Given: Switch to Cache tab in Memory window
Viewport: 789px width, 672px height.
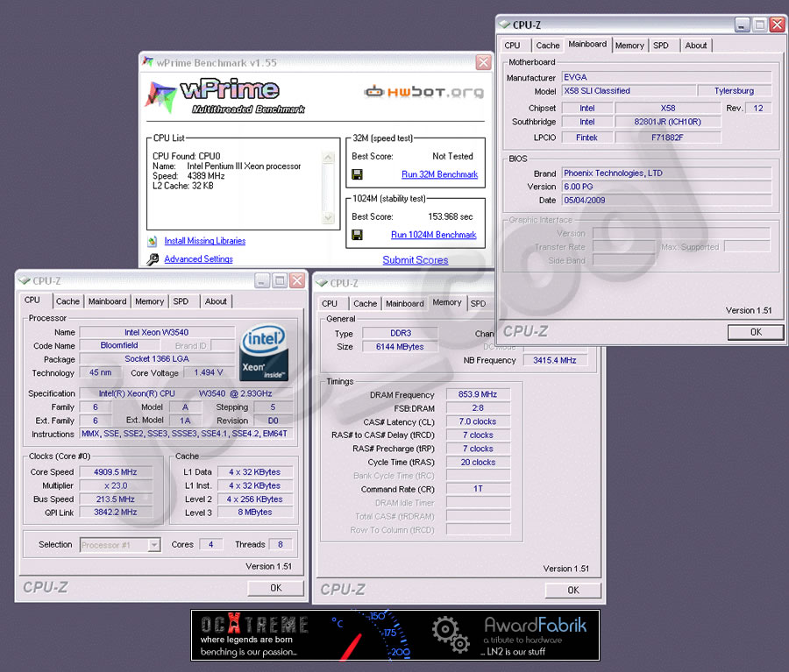Looking at the screenshot, I should pyautogui.click(x=365, y=304).
